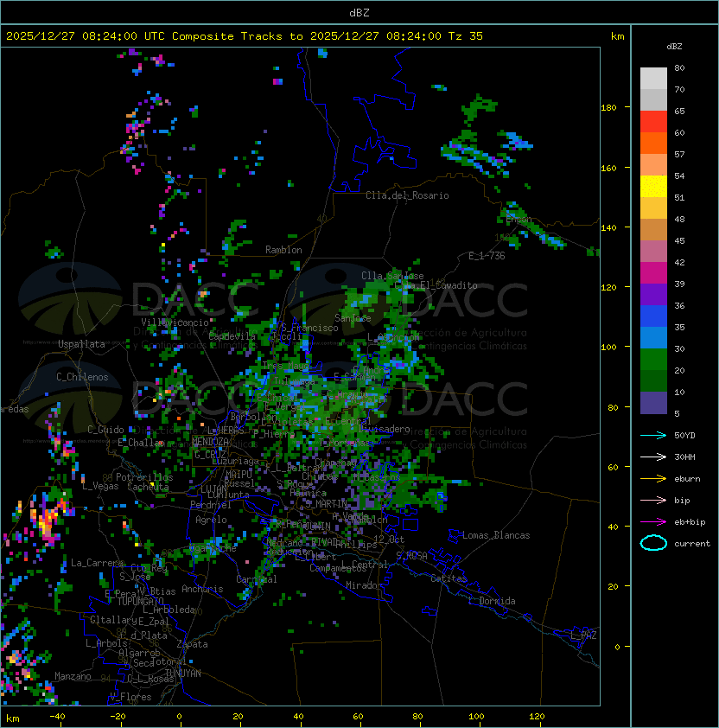Click the '140' tick on the right km axis
Image resolution: width=719 pixels, height=728 pixels.
pos(608,228)
